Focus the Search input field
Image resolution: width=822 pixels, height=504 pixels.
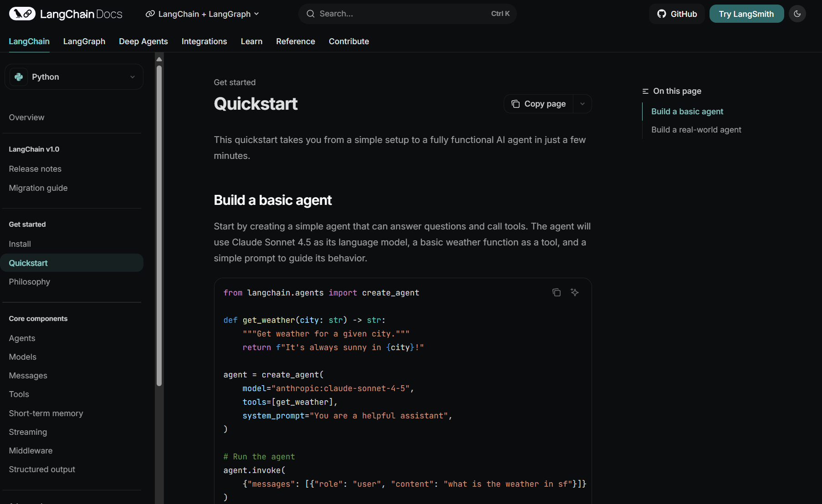click(401, 14)
